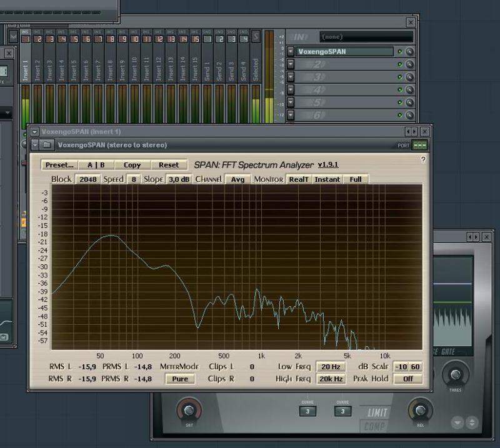Click the mix level knob beside the VoxengoSPAN slot

(x=410, y=52)
